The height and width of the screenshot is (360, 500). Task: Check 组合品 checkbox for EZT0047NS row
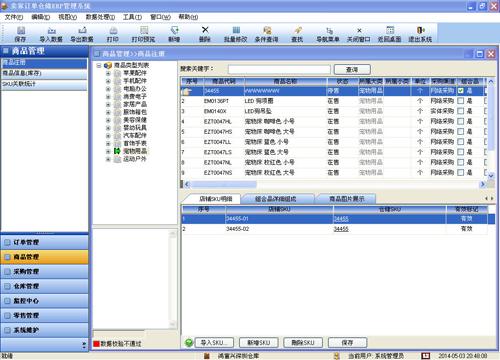461,173
